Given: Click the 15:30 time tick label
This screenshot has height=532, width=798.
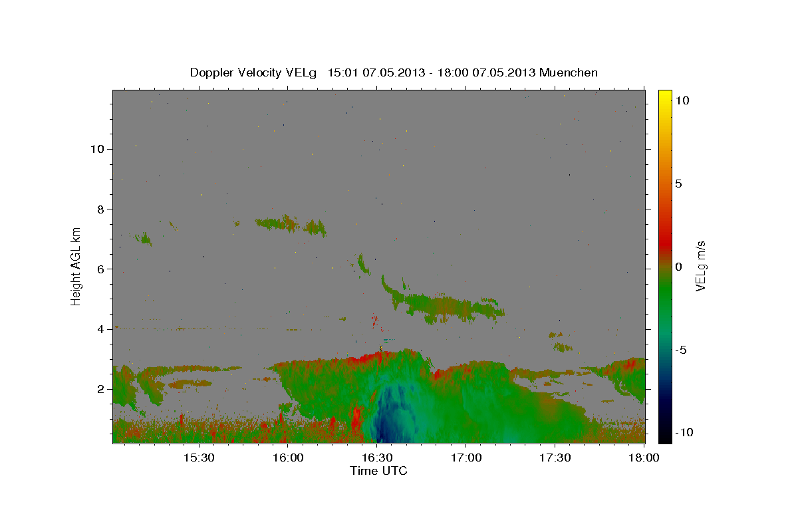Looking at the screenshot, I should pos(198,458).
